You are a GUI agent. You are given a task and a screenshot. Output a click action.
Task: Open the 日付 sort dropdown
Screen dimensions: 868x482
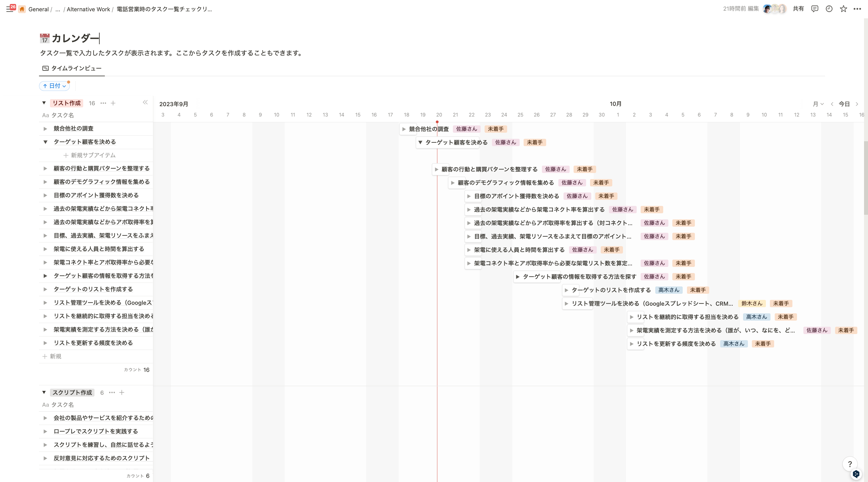55,86
